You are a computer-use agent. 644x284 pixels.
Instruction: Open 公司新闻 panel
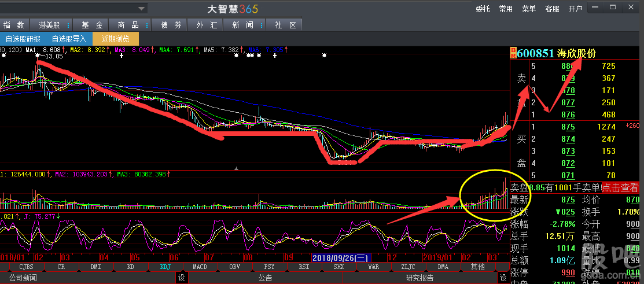23,278
